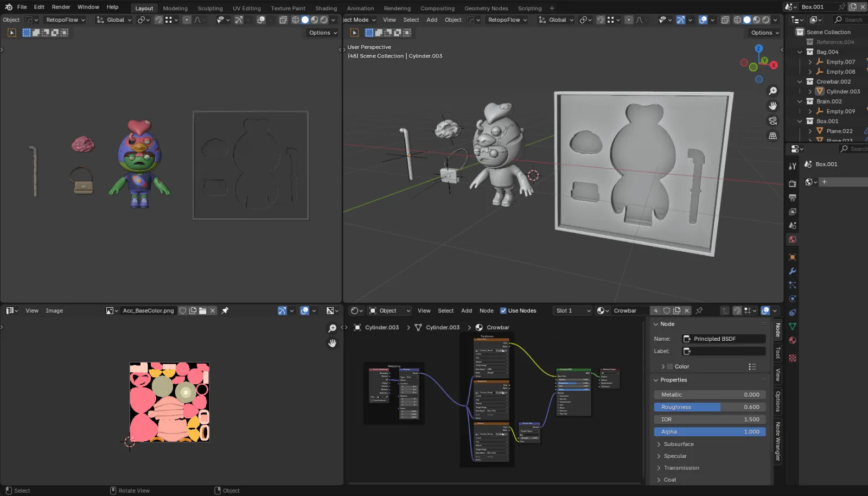Enable snapping magnet in right viewport header
Image resolution: width=868 pixels, height=496 pixels.
(601, 20)
